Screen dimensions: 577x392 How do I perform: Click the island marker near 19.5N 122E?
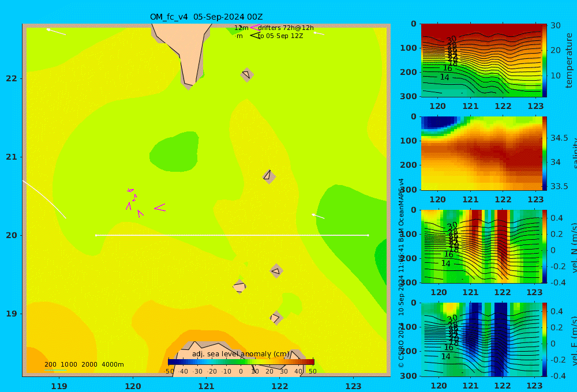click(x=276, y=272)
